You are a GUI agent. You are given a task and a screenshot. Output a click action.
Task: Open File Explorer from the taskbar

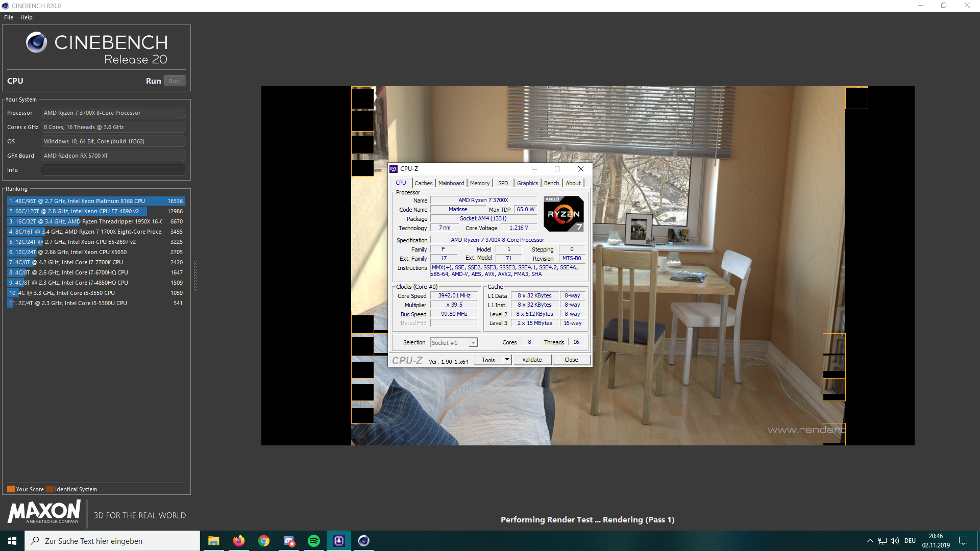[x=213, y=541]
